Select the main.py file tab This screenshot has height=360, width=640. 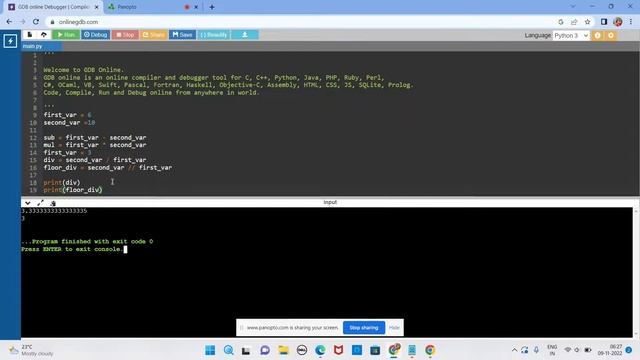[x=32, y=46]
